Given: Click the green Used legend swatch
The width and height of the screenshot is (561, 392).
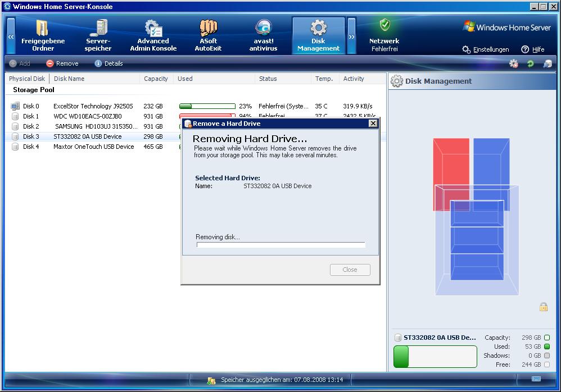Looking at the screenshot, I should (x=547, y=347).
